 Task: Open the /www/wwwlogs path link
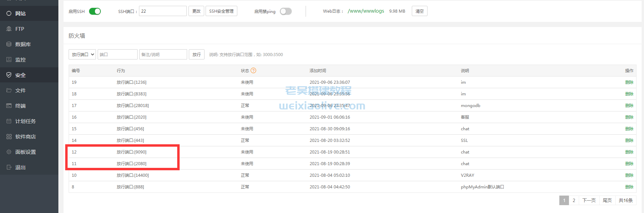coord(366,11)
